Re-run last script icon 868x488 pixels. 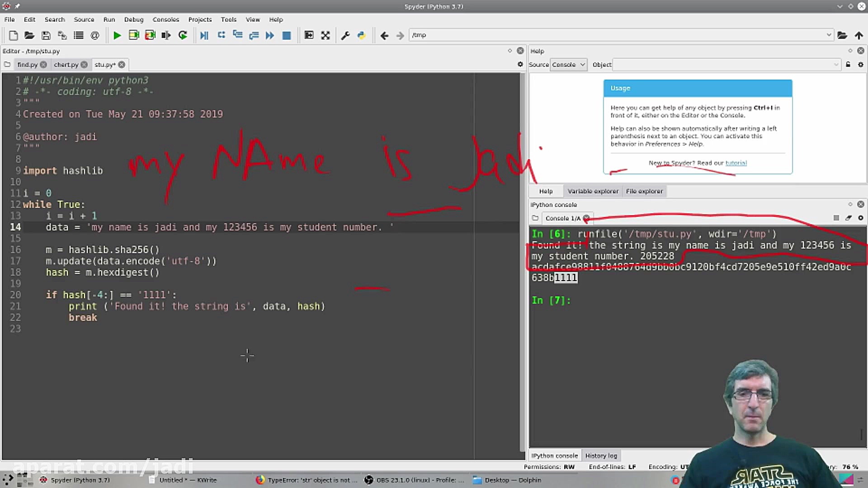tap(183, 35)
